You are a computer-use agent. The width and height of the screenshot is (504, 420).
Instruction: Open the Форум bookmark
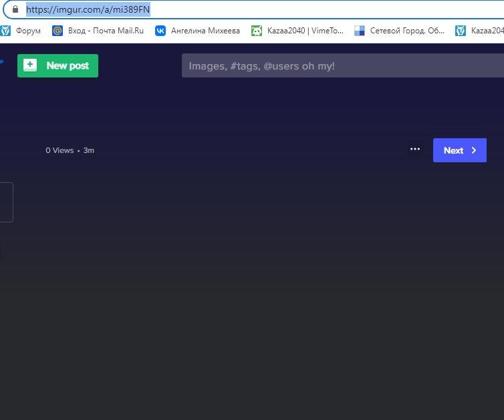click(27, 31)
